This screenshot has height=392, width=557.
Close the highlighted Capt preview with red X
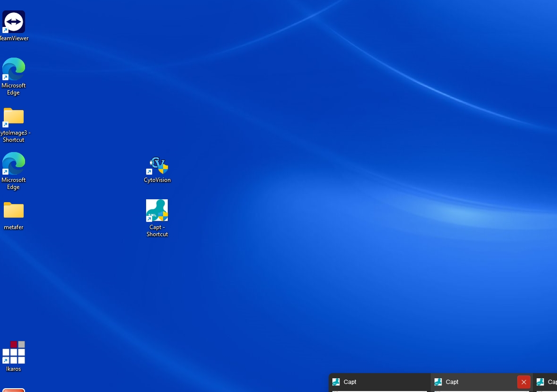523,382
